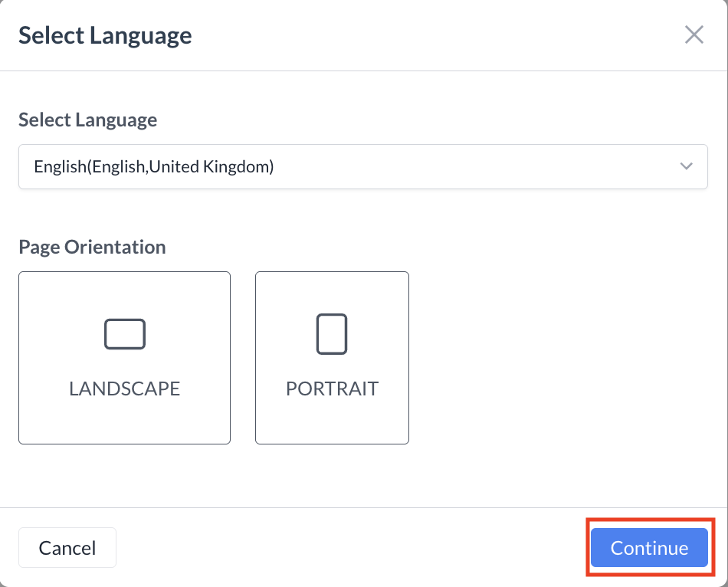728x587 pixels.
Task: Click the Select Language dialog title
Action: click(x=106, y=35)
